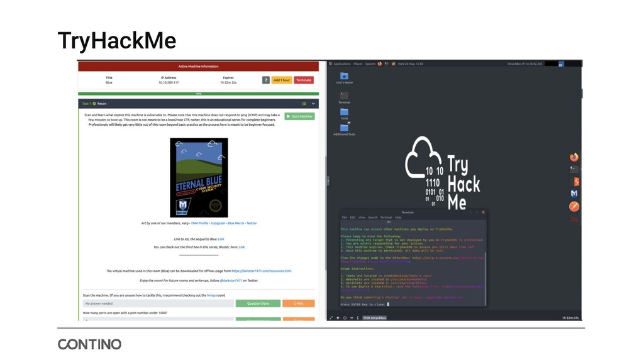Click the IP address 10.10.209.117
This screenshot has height=362, width=644.
pyautogui.click(x=169, y=82)
